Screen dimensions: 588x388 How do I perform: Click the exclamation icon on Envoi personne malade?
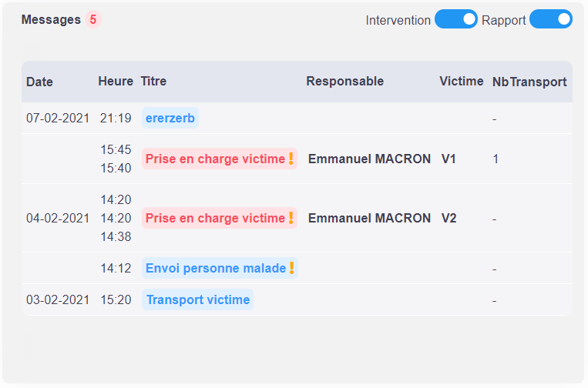tap(291, 268)
